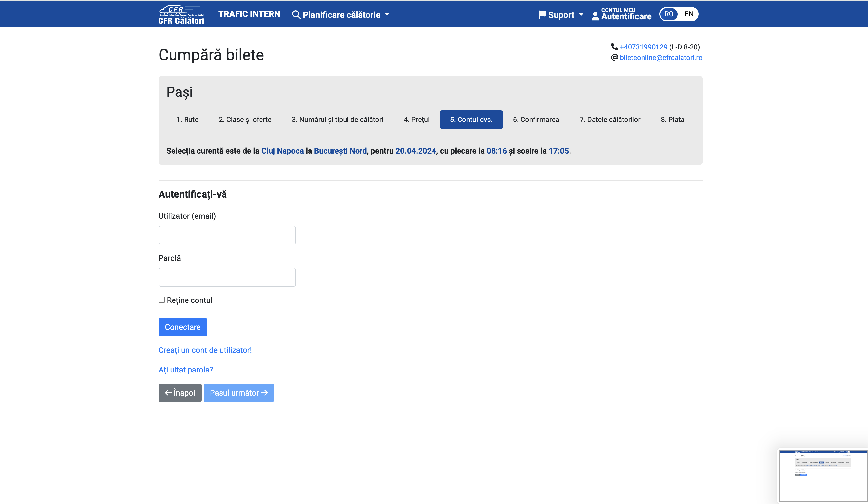The image size is (868, 504).
Task: Click the Cluj Napoca station text
Action: tap(283, 151)
